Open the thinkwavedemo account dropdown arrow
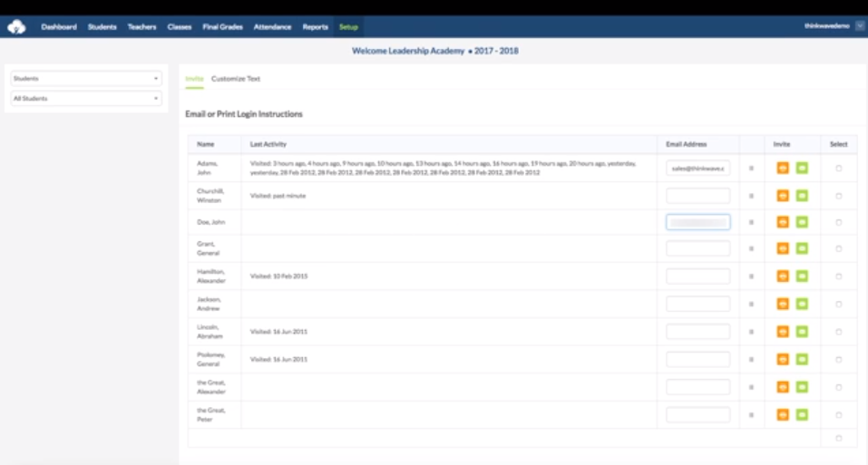Screen dimensions: 868x465 tap(859, 26)
